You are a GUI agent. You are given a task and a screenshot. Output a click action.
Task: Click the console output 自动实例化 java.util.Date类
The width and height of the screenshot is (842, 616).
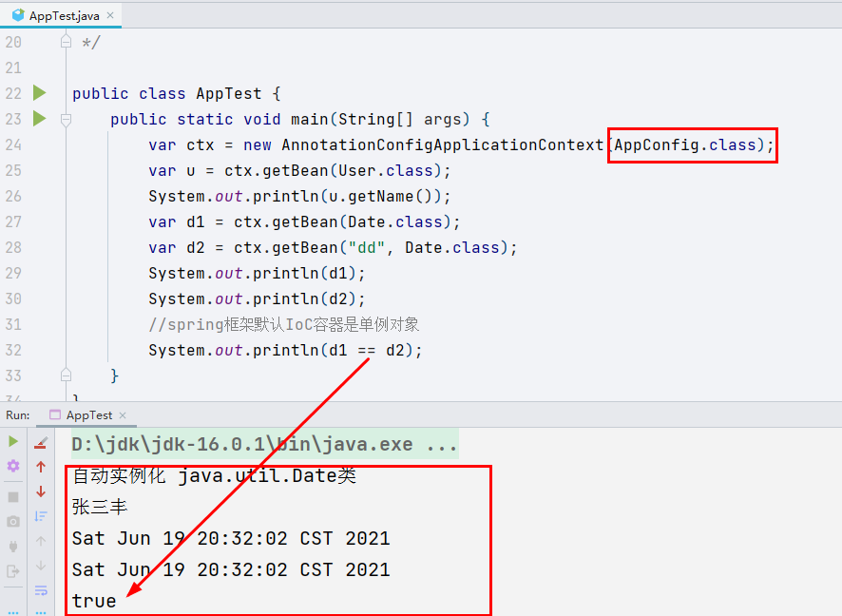pyautogui.click(x=214, y=476)
